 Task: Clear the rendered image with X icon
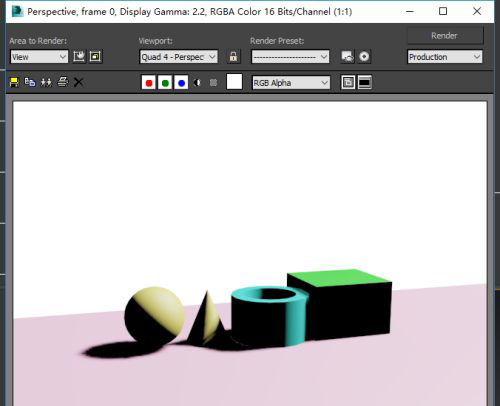(x=78, y=82)
